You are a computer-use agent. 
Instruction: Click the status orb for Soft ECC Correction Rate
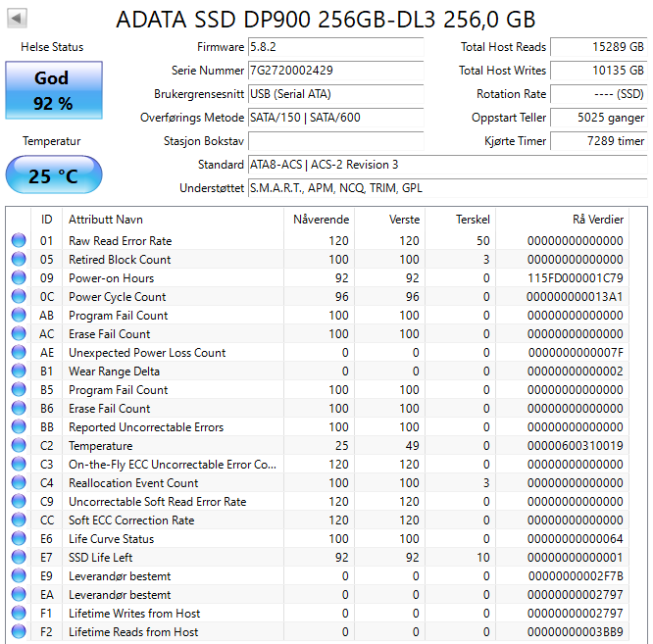click(x=19, y=520)
